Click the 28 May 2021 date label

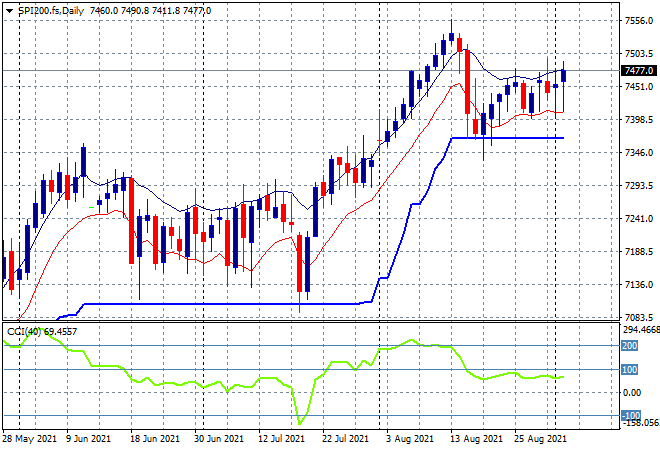[x=30, y=439]
